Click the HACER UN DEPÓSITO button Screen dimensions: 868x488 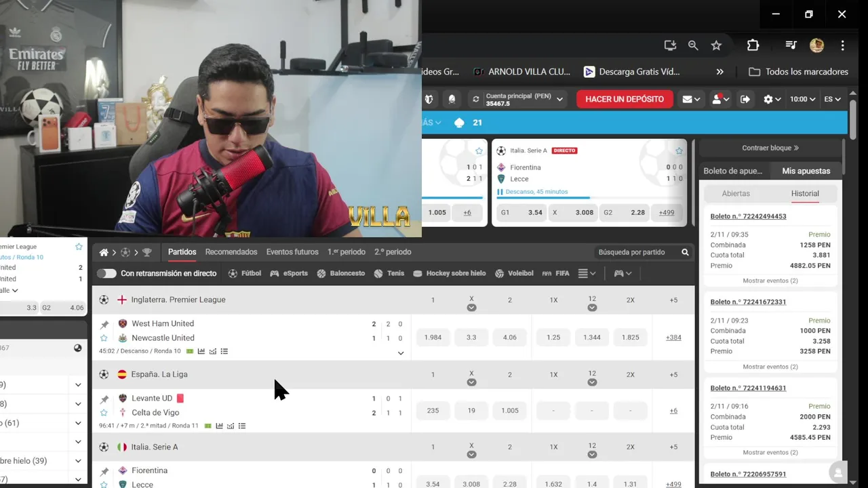click(x=625, y=99)
